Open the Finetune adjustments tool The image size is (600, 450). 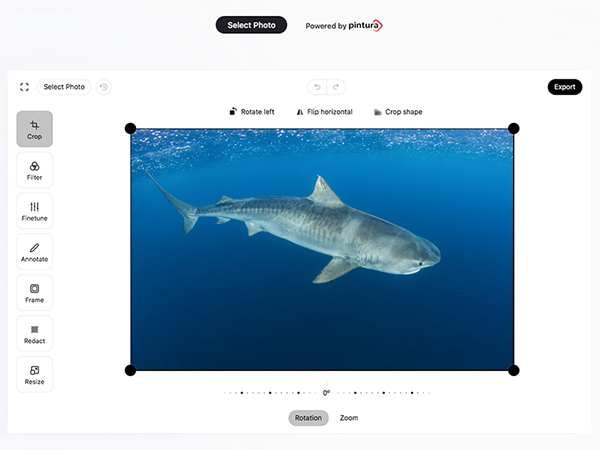pyautogui.click(x=34, y=211)
